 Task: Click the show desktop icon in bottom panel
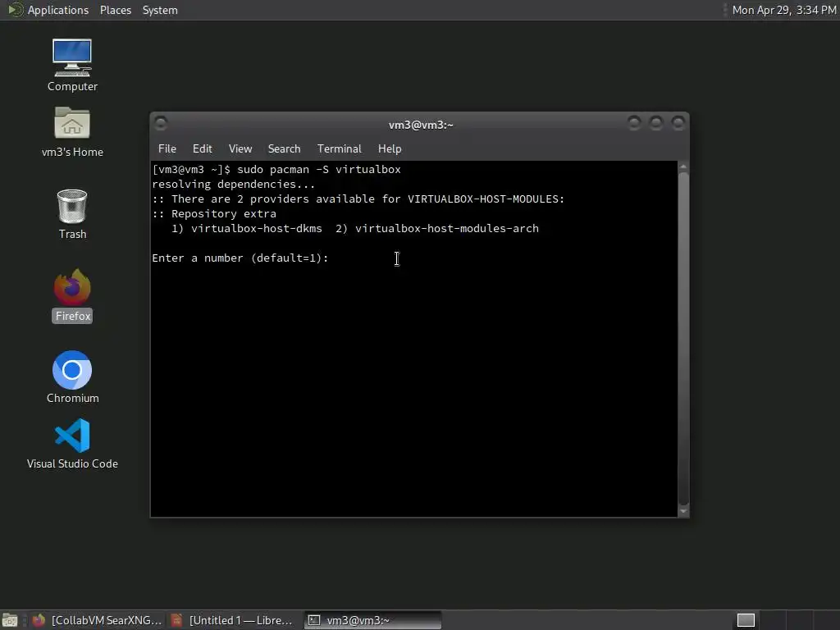click(9, 620)
